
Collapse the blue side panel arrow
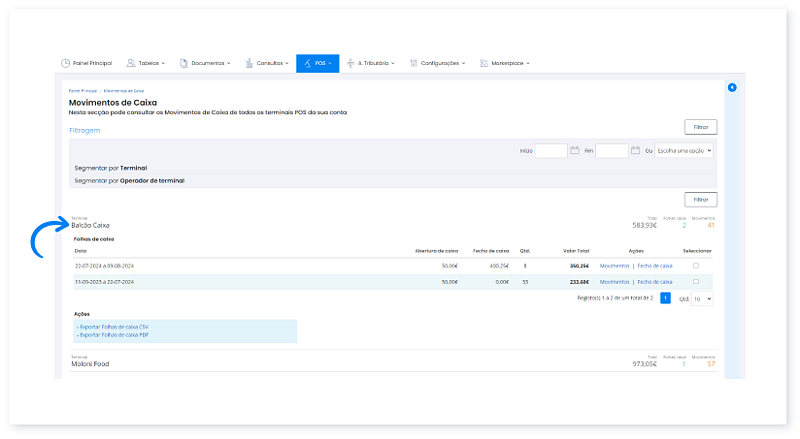(x=732, y=88)
